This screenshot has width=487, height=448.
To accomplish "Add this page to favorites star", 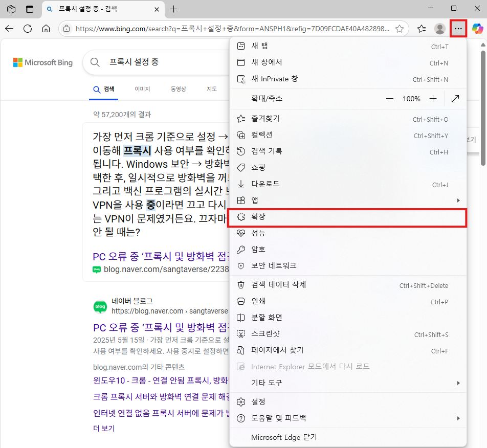I will click(x=400, y=29).
